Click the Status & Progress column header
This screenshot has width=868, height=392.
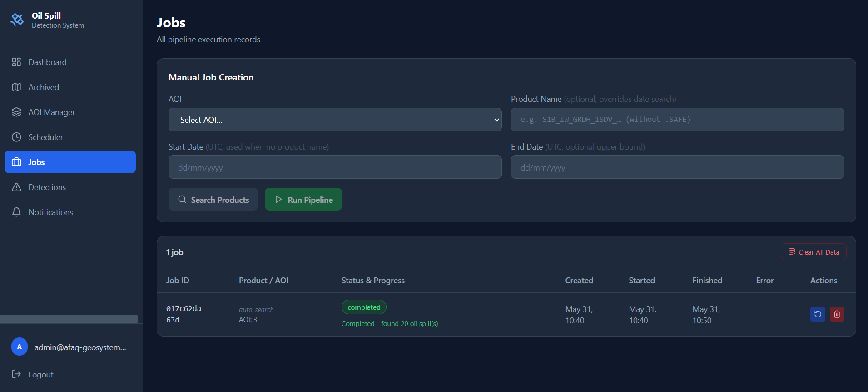click(x=373, y=281)
